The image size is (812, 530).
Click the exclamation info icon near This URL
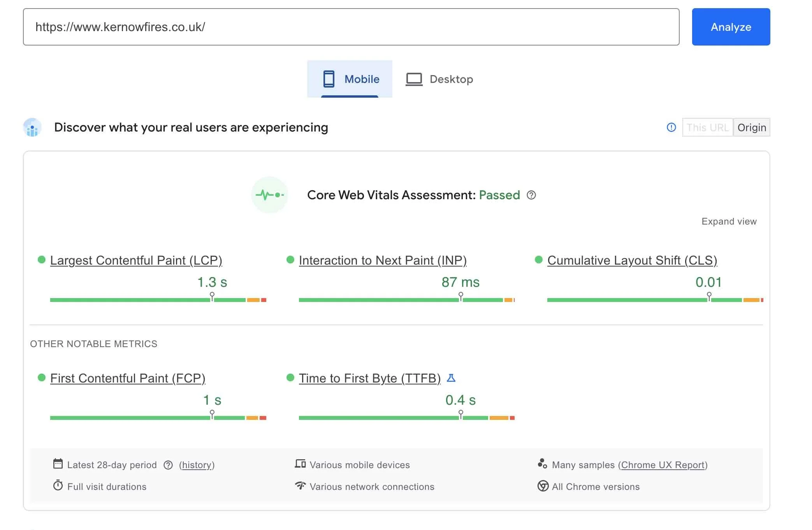[x=671, y=127]
